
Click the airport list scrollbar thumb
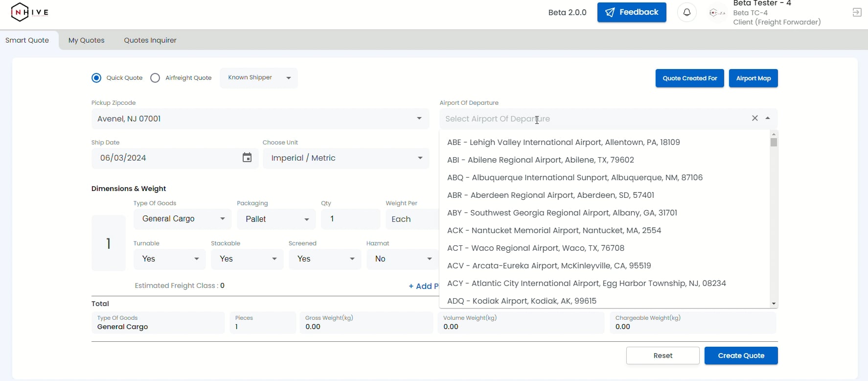pyautogui.click(x=774, y=142)
